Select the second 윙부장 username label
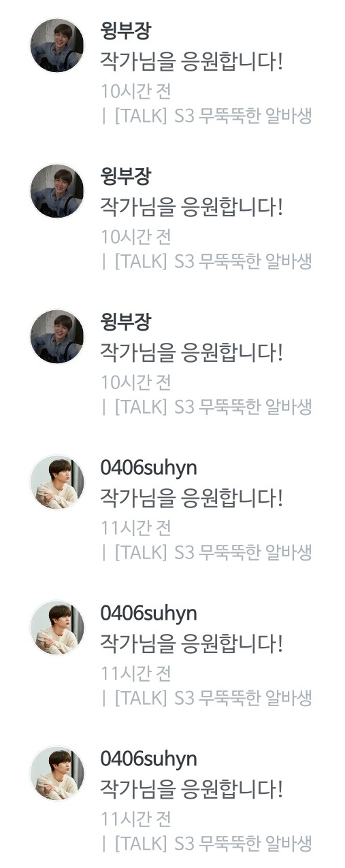 click(x=126, y=177)
